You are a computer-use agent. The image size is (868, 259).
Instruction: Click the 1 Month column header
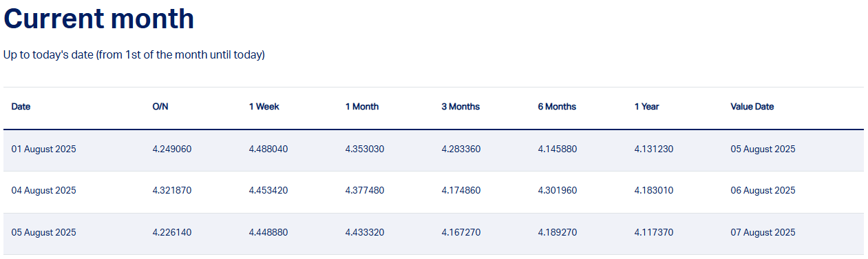click(362, 107)
